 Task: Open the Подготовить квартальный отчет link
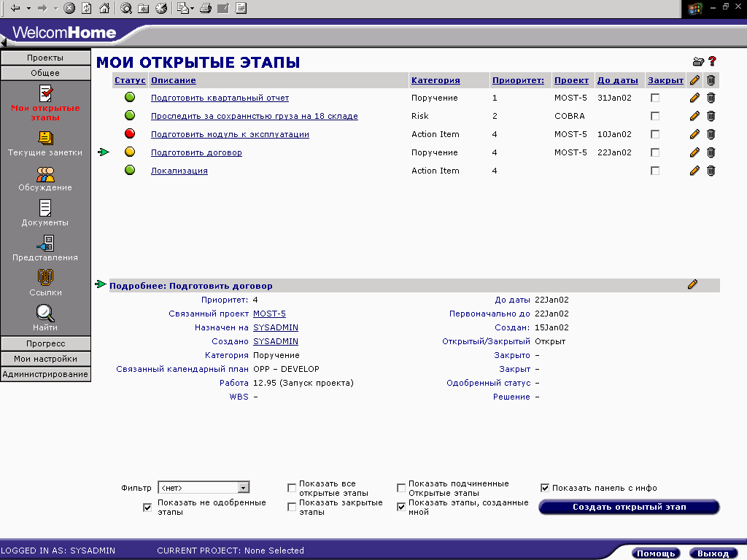pos(220,98)
